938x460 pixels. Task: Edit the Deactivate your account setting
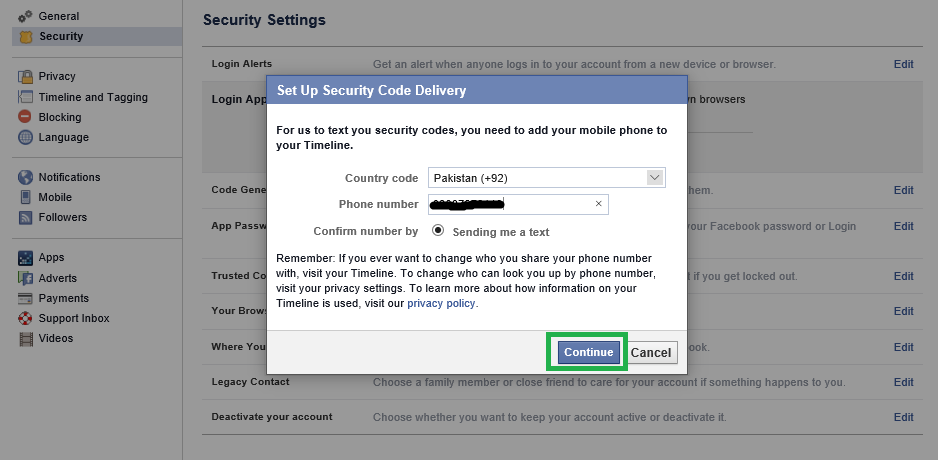(x=903, y=417)
